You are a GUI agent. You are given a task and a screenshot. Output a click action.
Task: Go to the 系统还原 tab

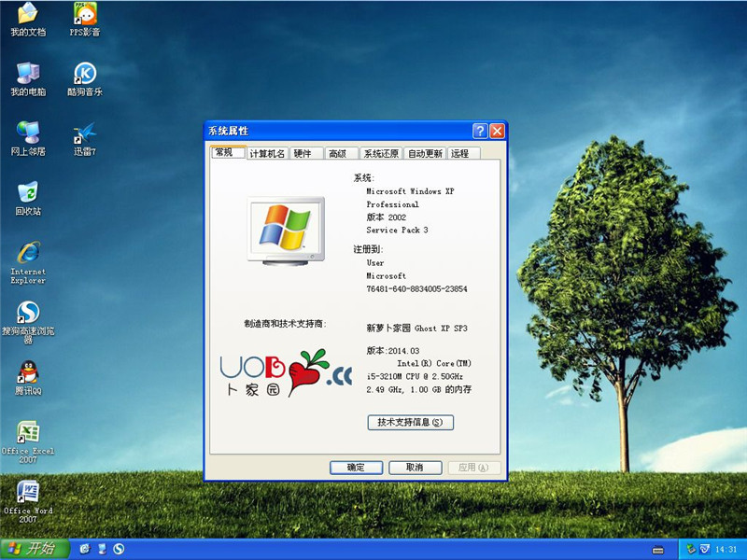pyautogui.click(x=381, y=153)
